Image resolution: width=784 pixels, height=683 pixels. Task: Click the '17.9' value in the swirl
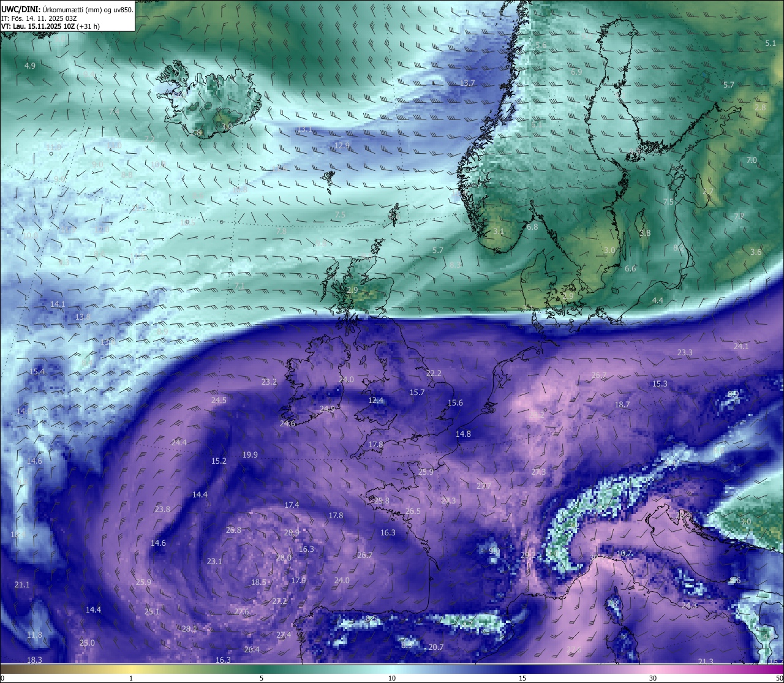point(298,580)
